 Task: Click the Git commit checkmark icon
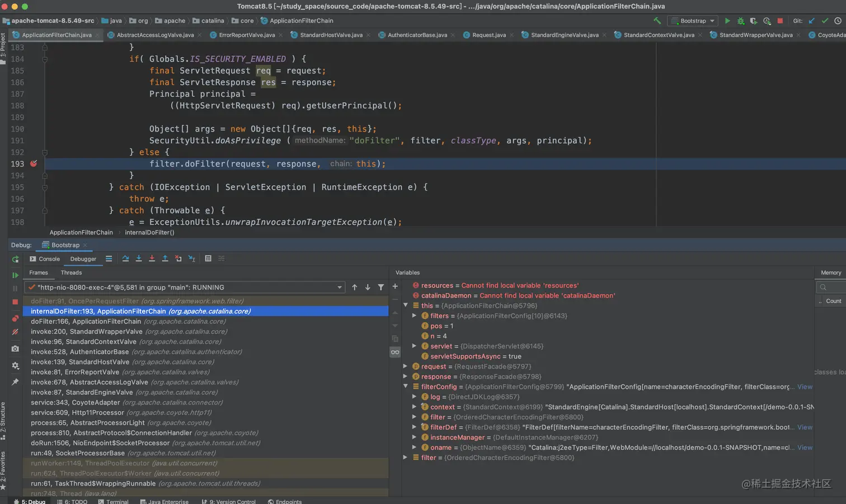coord(825,21)
